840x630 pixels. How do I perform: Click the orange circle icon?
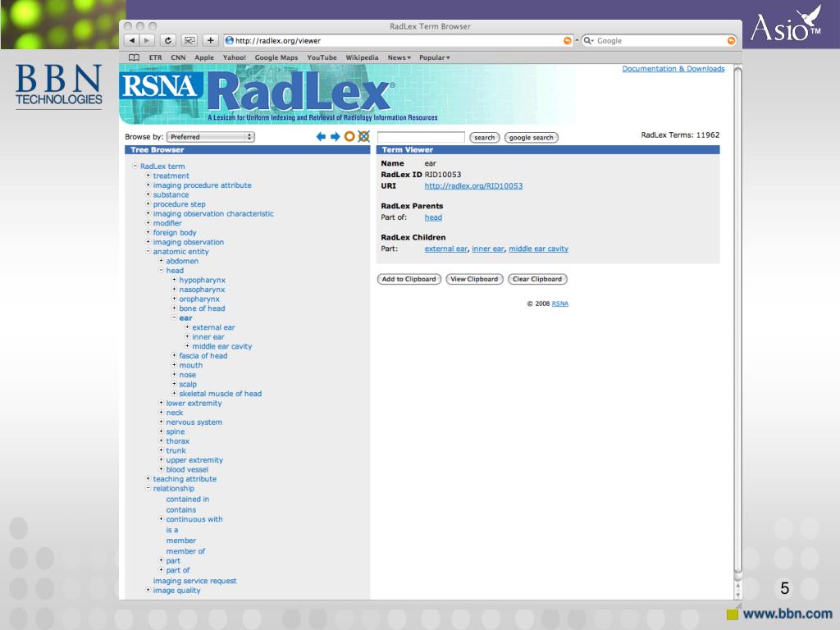[349, 137]
